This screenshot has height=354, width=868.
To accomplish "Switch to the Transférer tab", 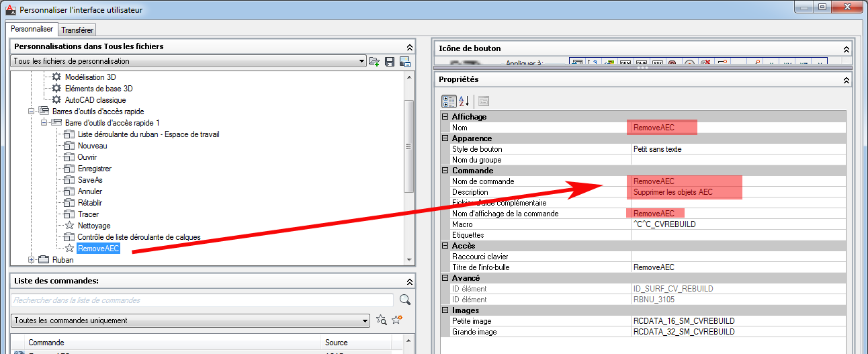I will 78,30.
